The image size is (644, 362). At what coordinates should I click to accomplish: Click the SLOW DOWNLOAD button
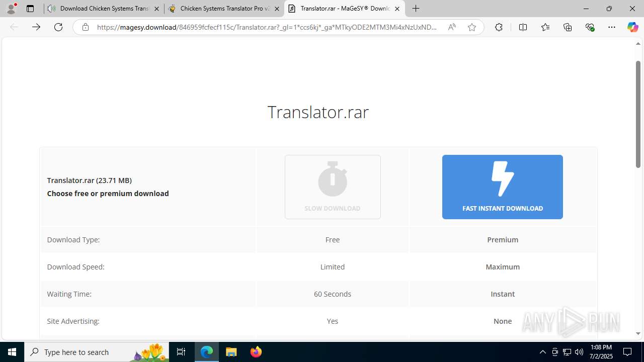click(x=333, y=187)
